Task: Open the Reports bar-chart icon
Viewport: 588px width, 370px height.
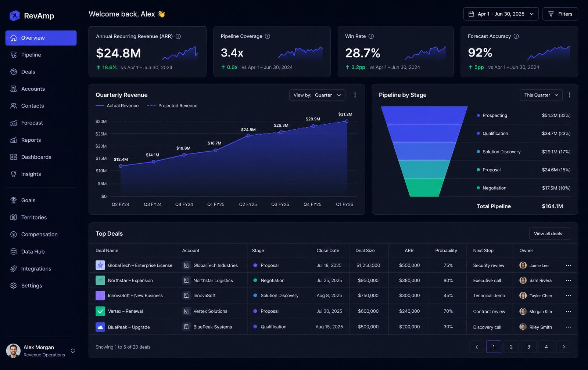Action: [14, 140]
